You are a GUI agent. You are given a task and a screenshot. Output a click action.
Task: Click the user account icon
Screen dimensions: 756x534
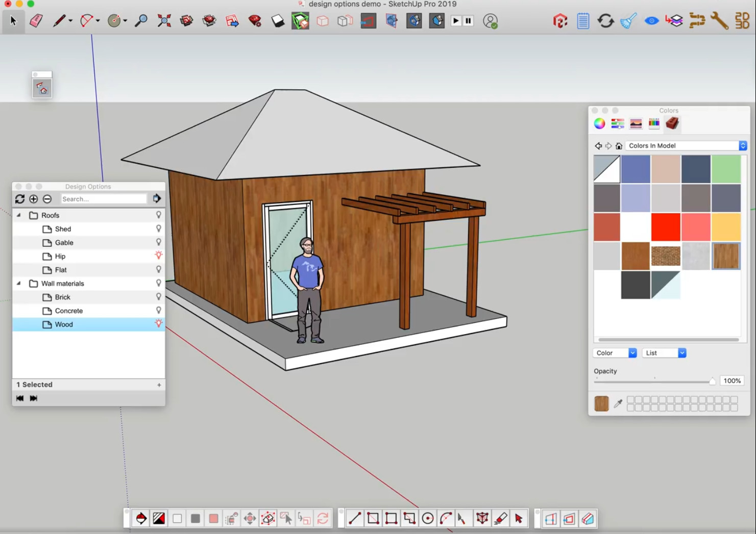[490, 21]
